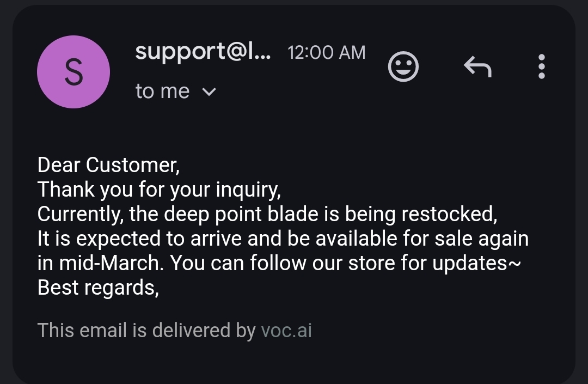Select the support@l... sender address
Screen dimensions: 588x384
(x=202, y=52)
